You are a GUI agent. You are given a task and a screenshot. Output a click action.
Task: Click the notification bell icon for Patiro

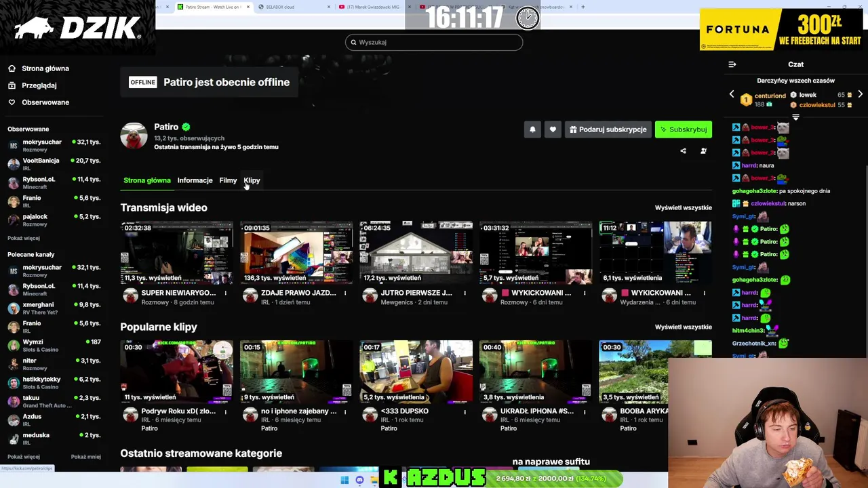[x=532, y=129]
